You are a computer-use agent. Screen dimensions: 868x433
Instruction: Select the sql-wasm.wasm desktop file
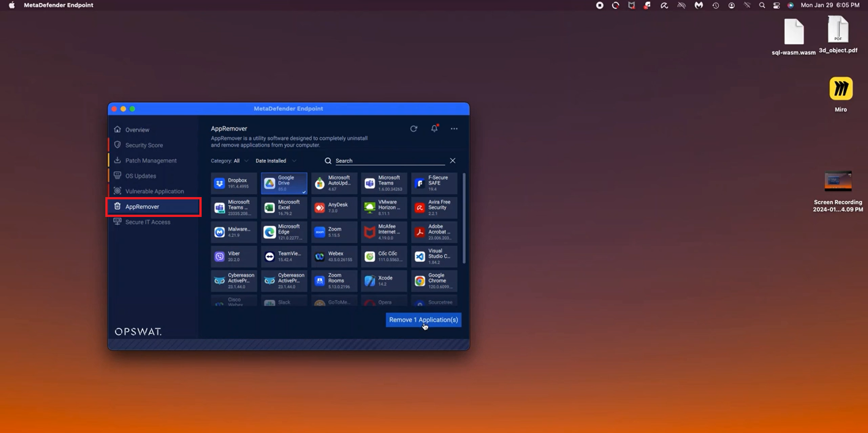coord(793,37)
